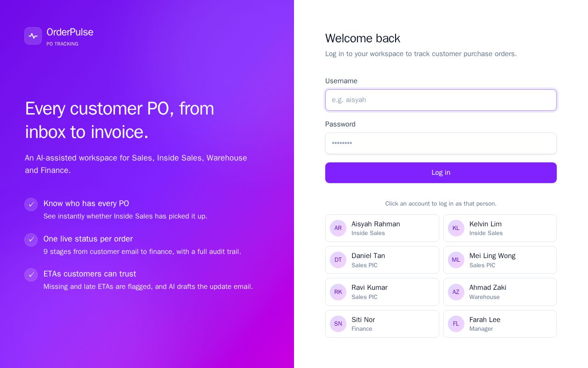
Task: Click the Finance role under Siti Nor
Action: [362, 329]
